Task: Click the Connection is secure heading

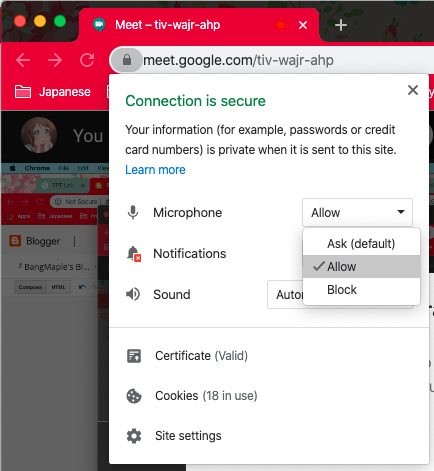Action: pos(195,101)
